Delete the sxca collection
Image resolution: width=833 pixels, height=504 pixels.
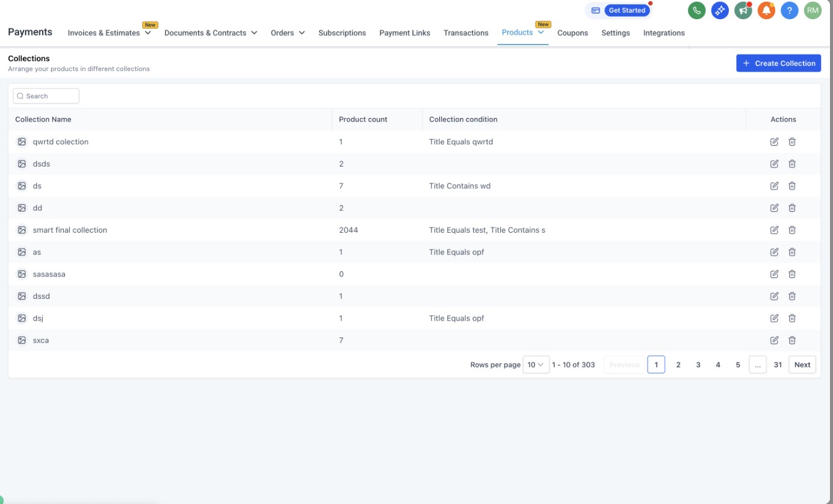(x=792, y=340)
